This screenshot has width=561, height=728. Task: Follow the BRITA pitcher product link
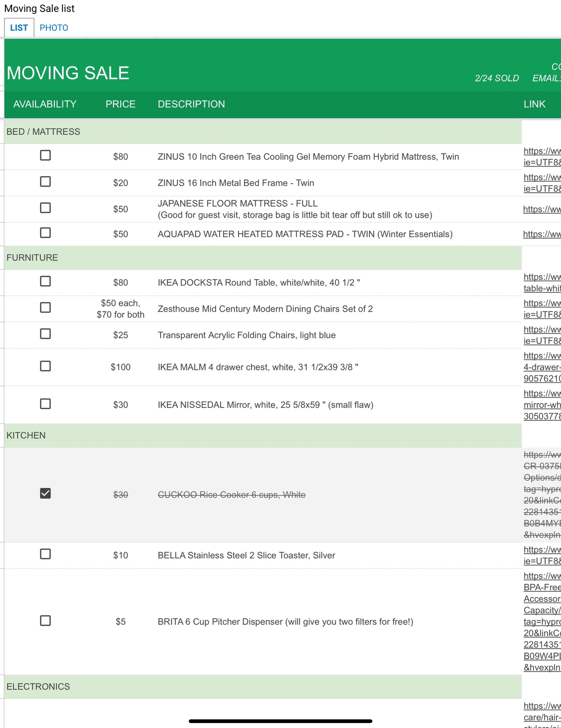pyautogui.click(x=542, y=622)
